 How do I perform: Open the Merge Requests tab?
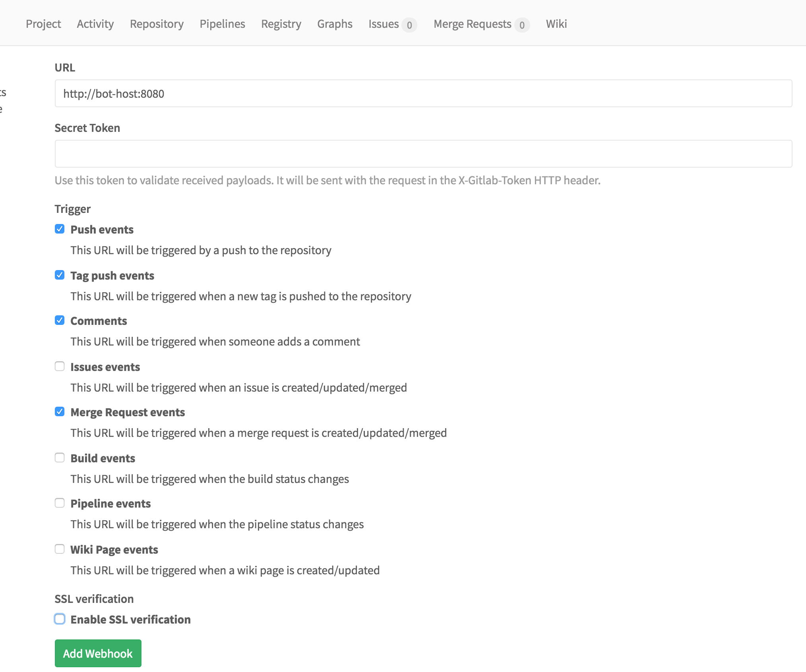click(472, 24)
